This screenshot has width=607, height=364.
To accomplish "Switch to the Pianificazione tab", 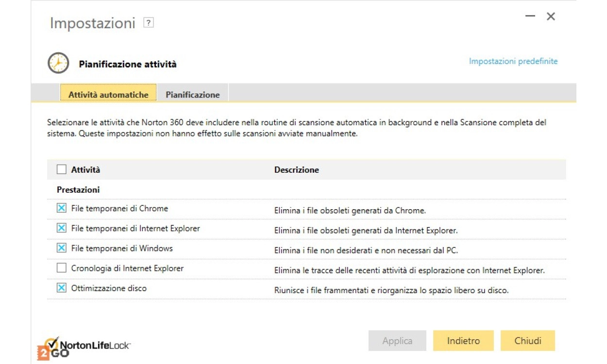I will coord(193,95).
